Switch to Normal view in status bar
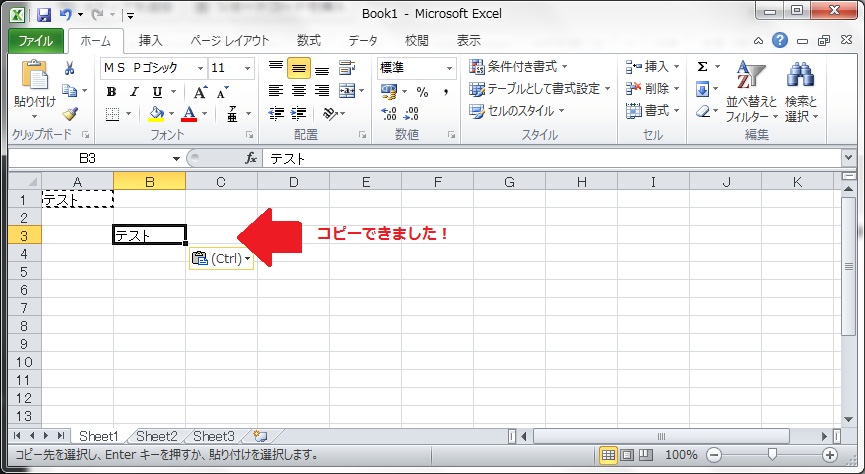This screenshot has width=865, height=474. click(608, 455)
